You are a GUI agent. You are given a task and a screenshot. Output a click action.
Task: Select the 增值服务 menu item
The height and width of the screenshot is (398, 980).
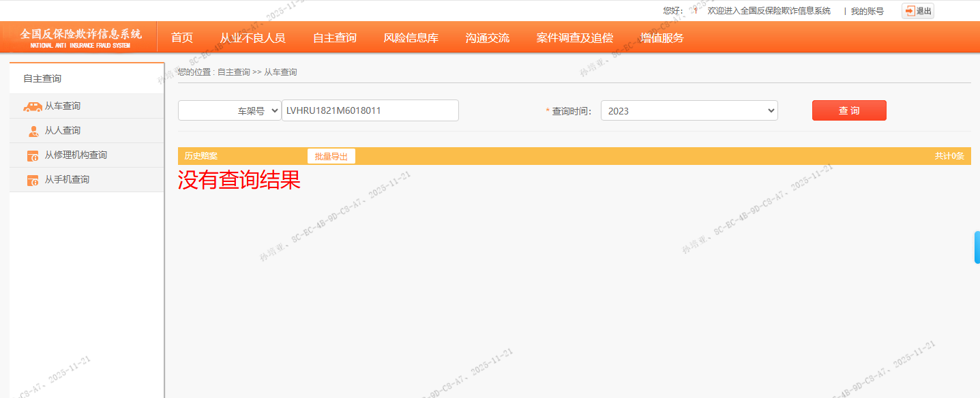[x=662, y=38]
